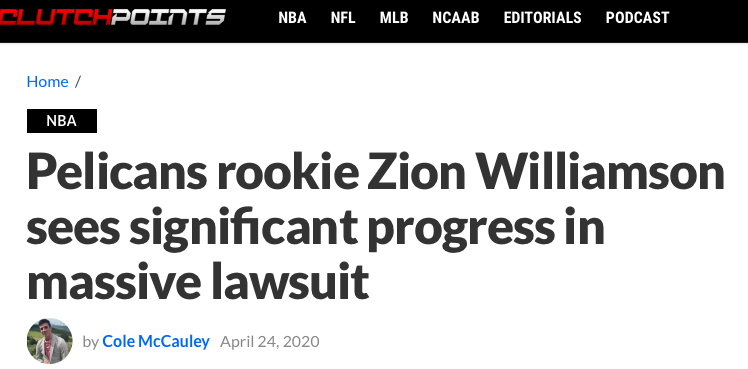Click 'massive lawsuit' in the headline
The width and height of the screenshot is (748, 369).
(x=198, y=280)
